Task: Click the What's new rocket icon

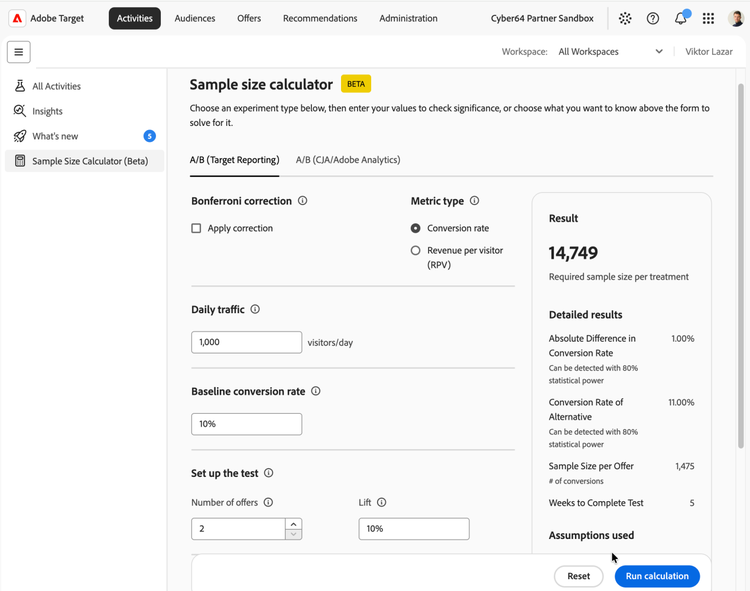Action: [20, 136]
